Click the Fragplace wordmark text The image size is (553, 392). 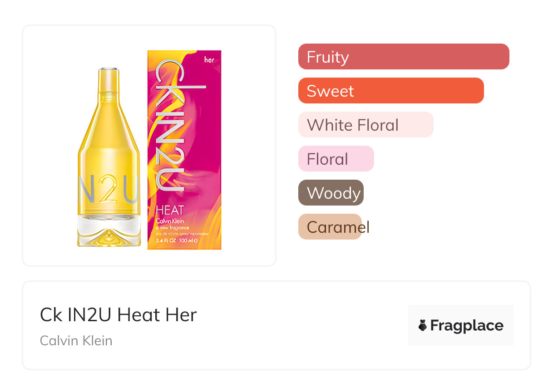click(x=467, y=325)
